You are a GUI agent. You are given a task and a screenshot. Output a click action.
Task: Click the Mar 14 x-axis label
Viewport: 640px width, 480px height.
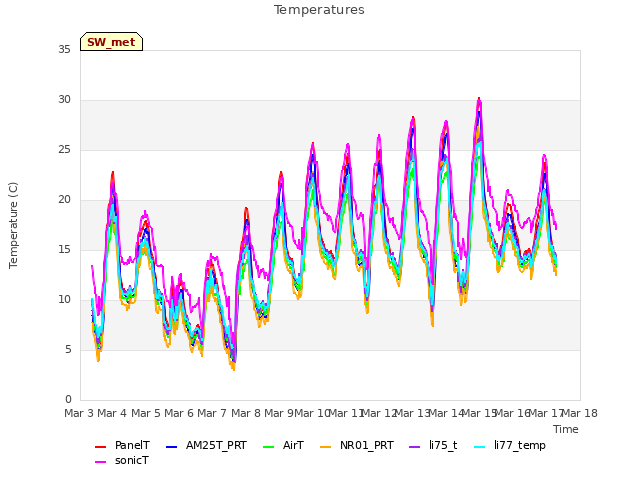[446, 413]
